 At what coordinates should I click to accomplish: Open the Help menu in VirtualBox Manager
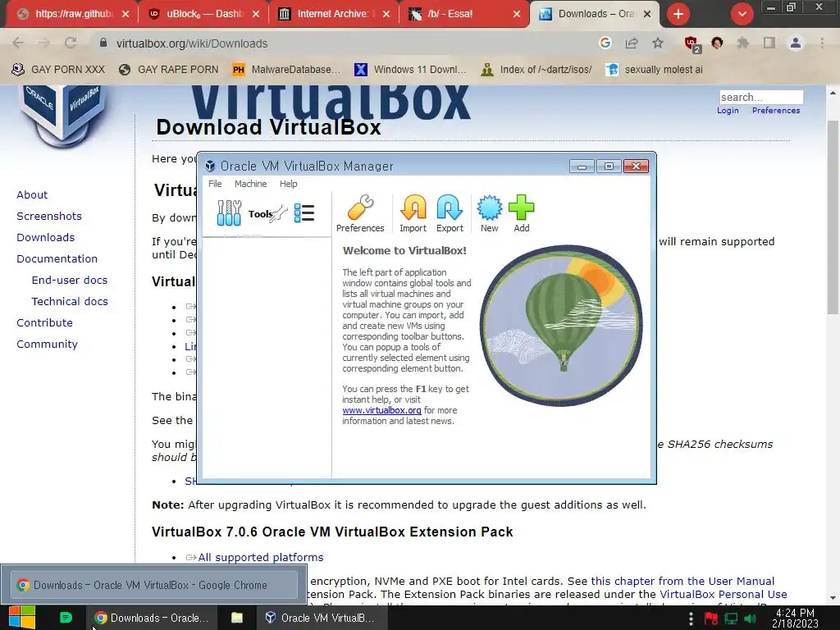[288, 184]
